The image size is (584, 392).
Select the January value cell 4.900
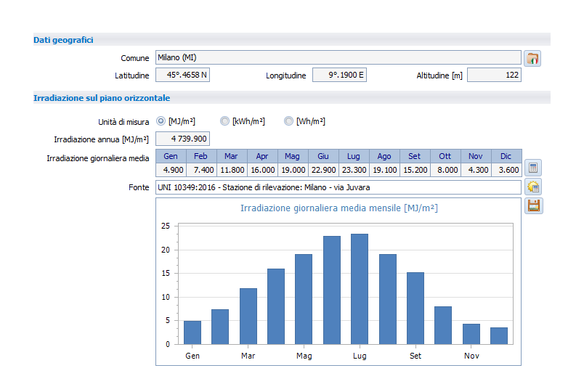pos(171,170)
